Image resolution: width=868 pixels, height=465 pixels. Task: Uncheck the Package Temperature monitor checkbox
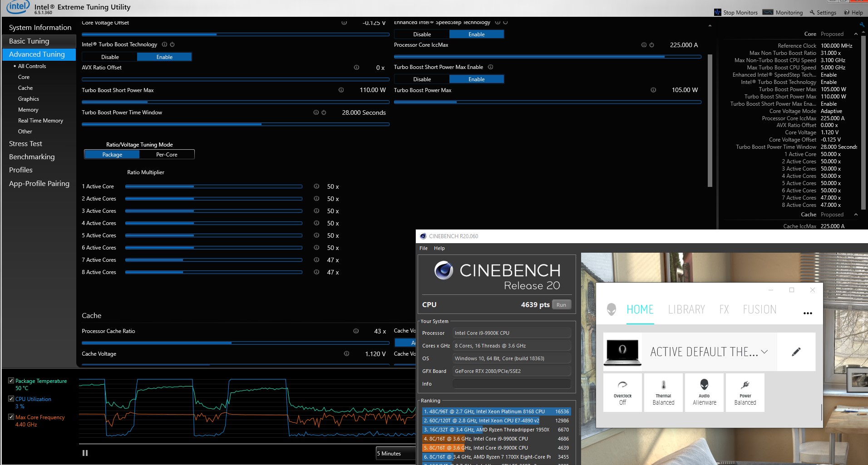click(x=11, y=381)
